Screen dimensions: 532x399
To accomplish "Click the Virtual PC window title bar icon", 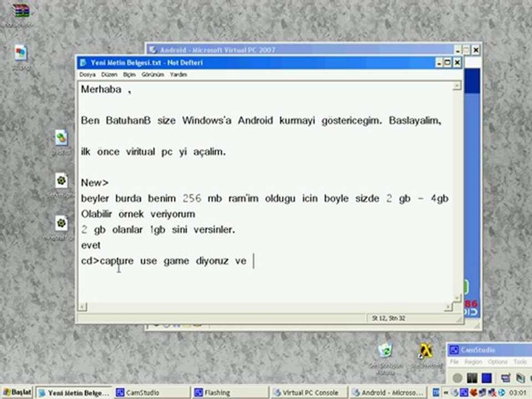I will [x=153, y=50].
